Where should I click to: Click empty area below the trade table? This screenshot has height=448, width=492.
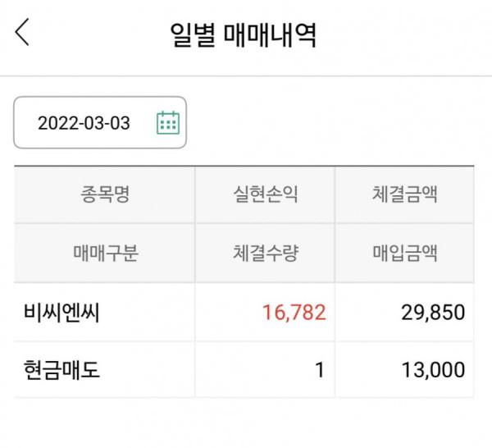click(246, 423)
